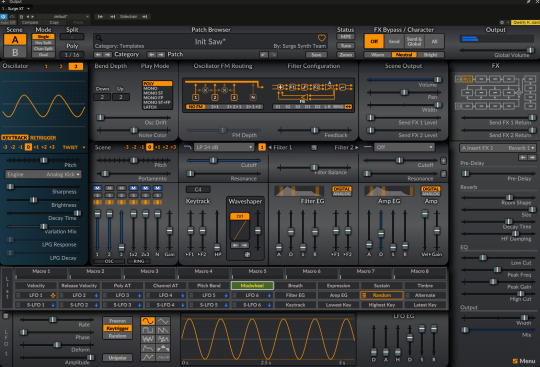This screenshot has height=367, width=540.
Task: Open the waveshaper analysis icon
Action: coord(247,254)
